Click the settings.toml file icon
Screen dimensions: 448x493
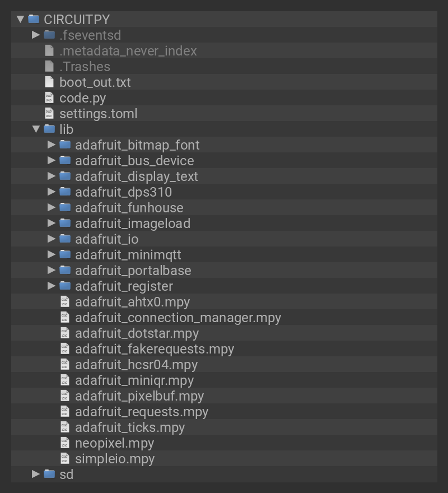tap(49, 113)
